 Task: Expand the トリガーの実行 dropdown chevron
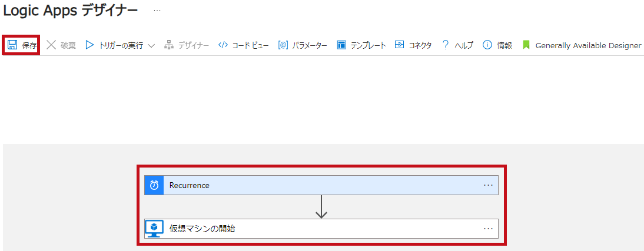[151, 45]
